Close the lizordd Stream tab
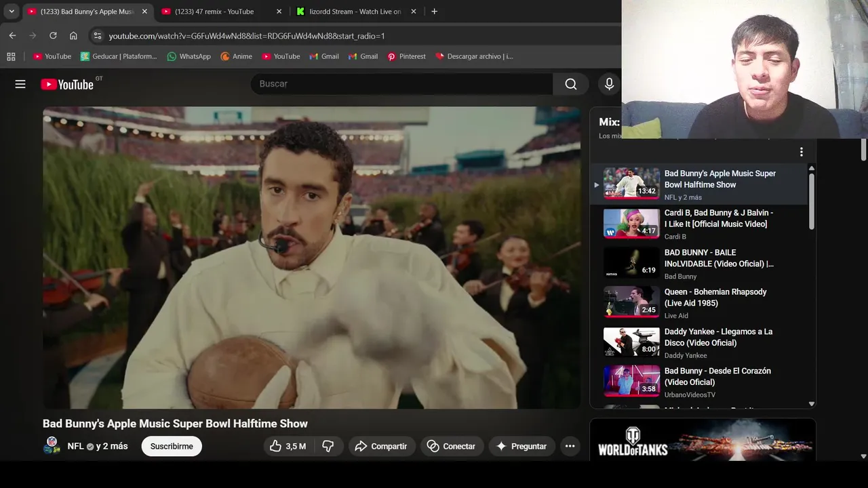The height and width of the screenshot is (488, 868). [414, 12]
